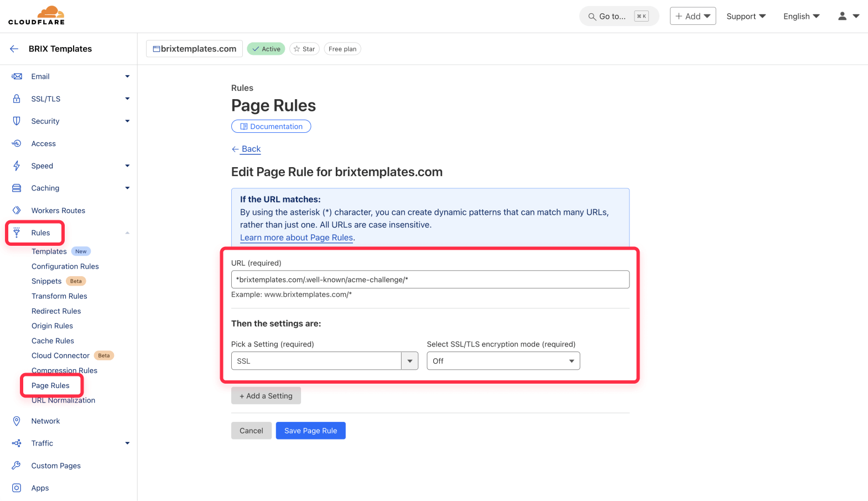Open Redirect Rules
This screenshot has height=501, width=868.
coord(56,311)
